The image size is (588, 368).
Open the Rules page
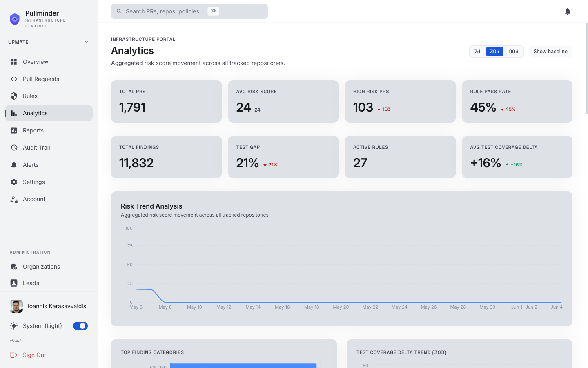point(49,96)
